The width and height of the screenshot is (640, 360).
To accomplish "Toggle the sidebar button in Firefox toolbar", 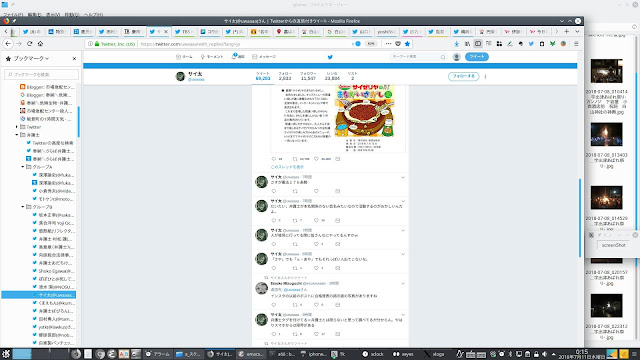I will pos(478,44).
